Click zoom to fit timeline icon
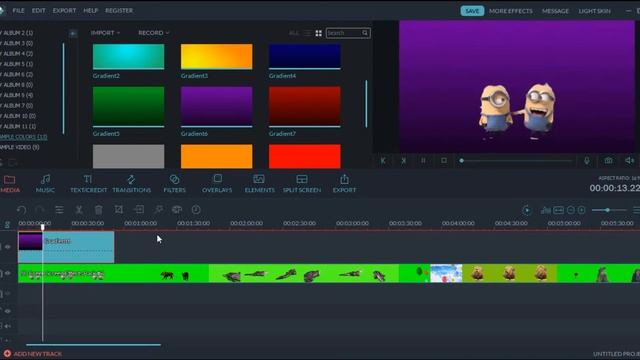This screenshot has height=360, width=640. tap(558, 210)
